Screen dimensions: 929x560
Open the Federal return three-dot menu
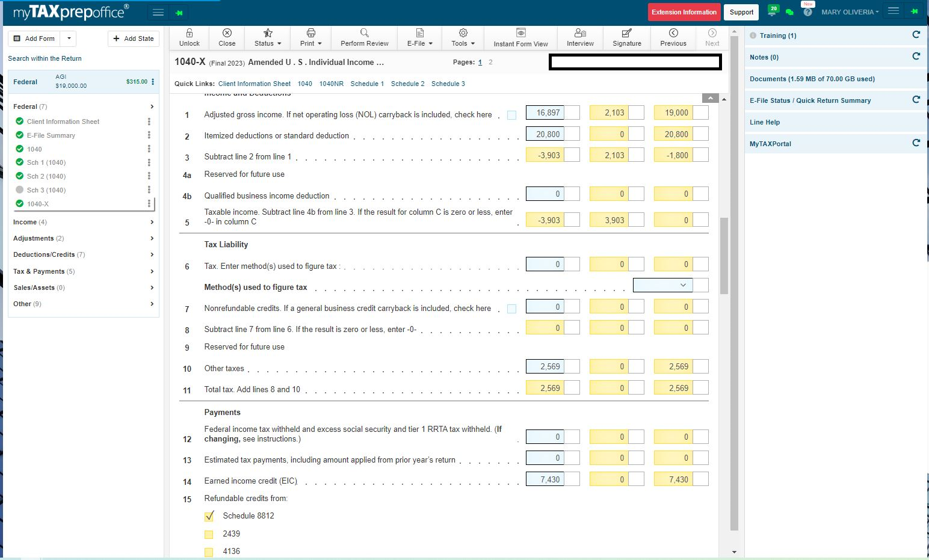point(153,82)
